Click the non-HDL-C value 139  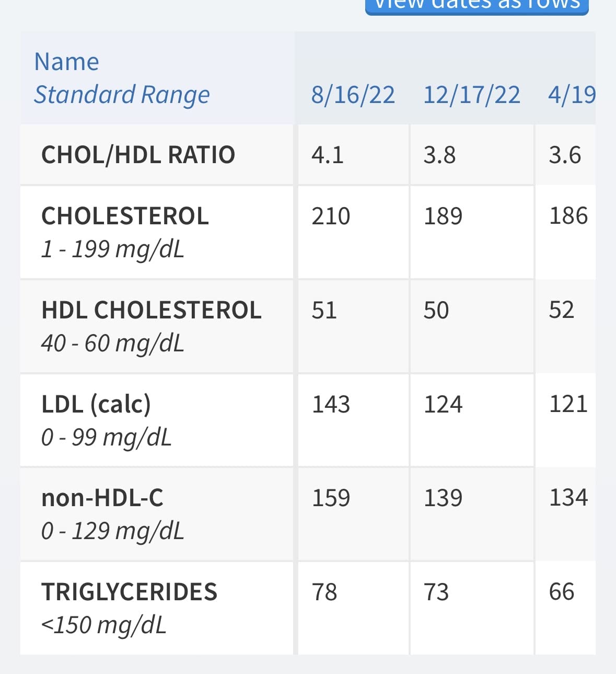point(443,498)
